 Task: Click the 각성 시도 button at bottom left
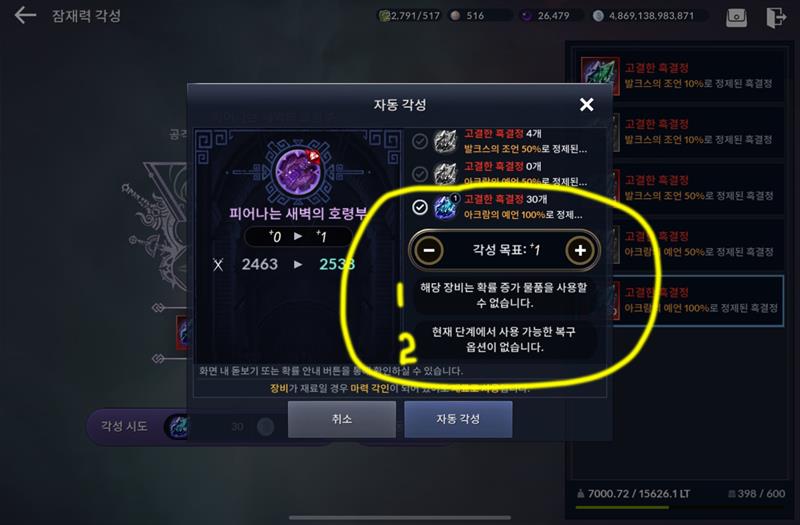point(124,426)
